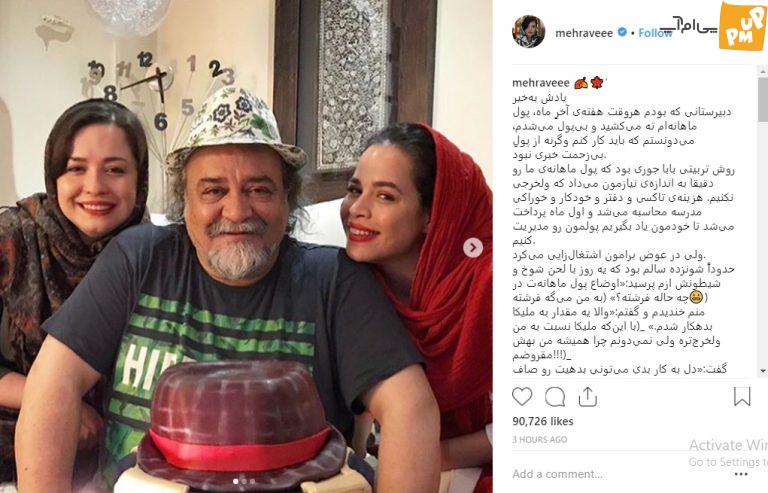Viewport: 768px width, 493px height.
Task: Follow the mehraveee account
Action: pyautogui.click(x=655, y=33)
